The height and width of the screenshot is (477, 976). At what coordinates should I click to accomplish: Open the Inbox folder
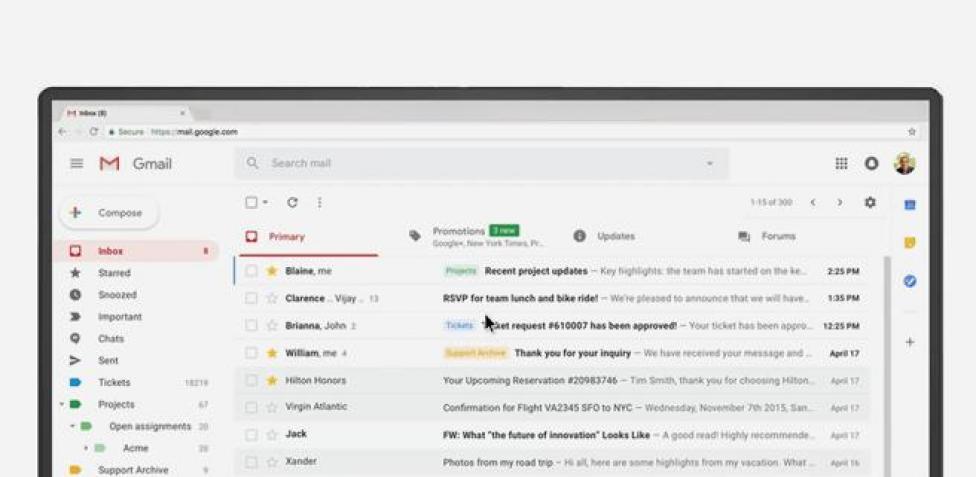pos(137,251)
